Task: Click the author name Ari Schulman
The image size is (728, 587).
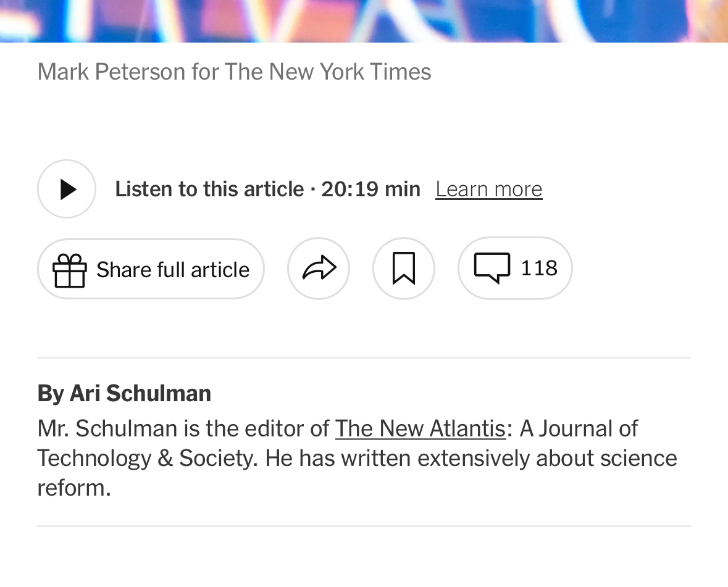Action: coord(140,393)
